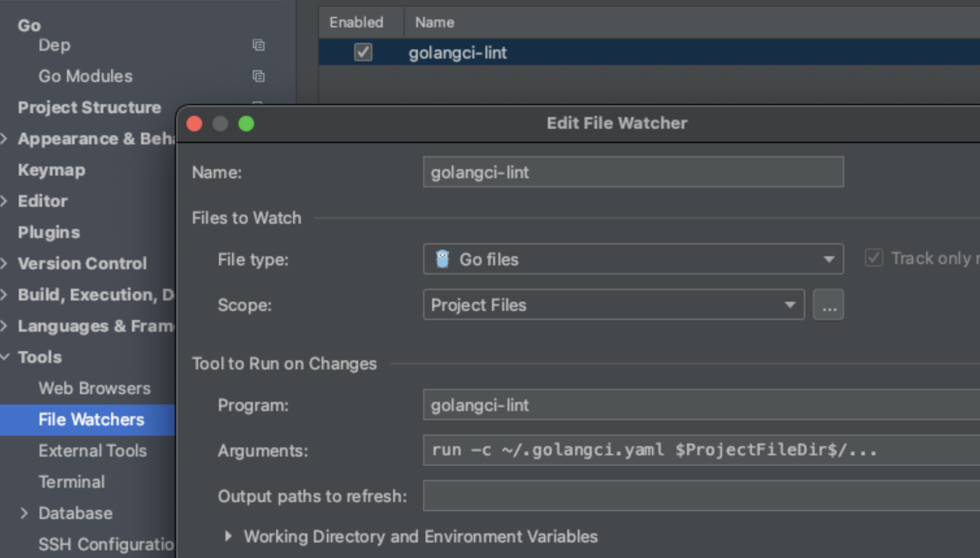Click the watcher Name input field

(634, 172)
